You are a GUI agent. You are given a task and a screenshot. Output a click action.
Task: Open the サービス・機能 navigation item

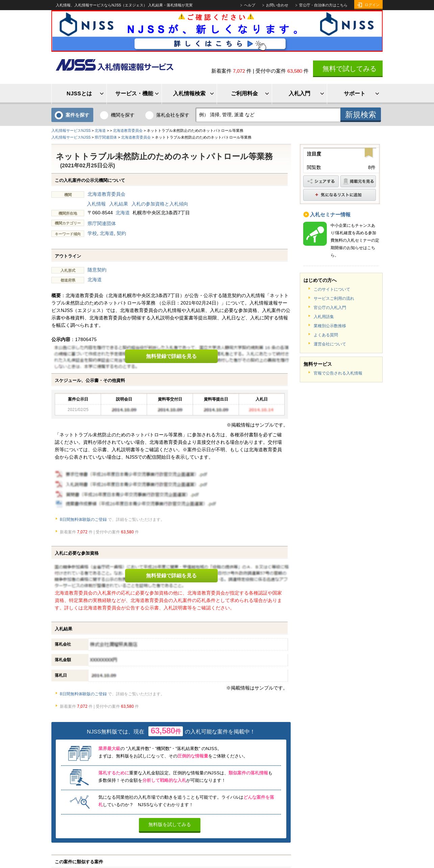tap(134, 94)
